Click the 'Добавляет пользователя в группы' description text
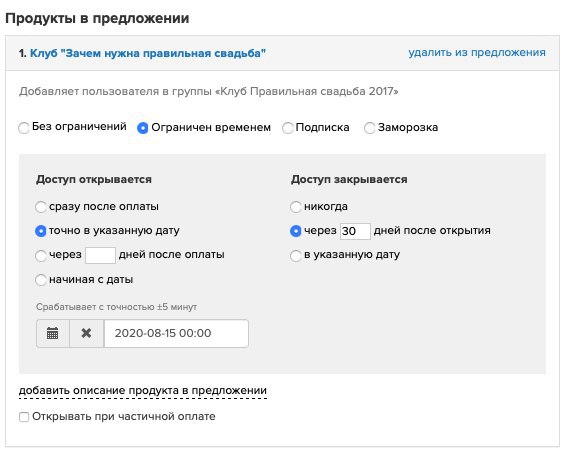Viewport: 578px width, 457px height. [x=209, y=91]
